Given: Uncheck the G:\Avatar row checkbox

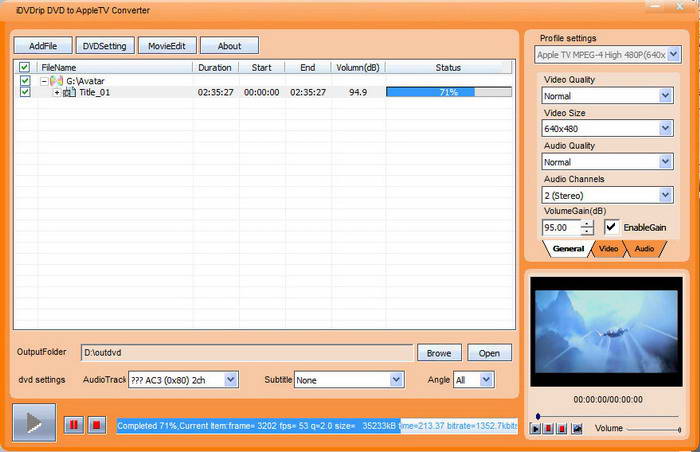Looking at the screenshot, I should (x=25, y=81).
